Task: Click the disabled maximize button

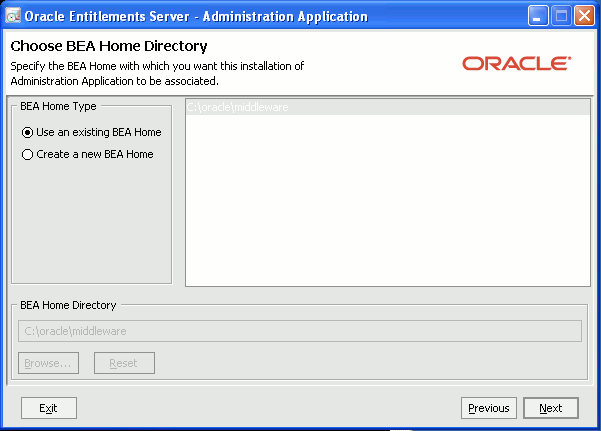Action: 561,16
